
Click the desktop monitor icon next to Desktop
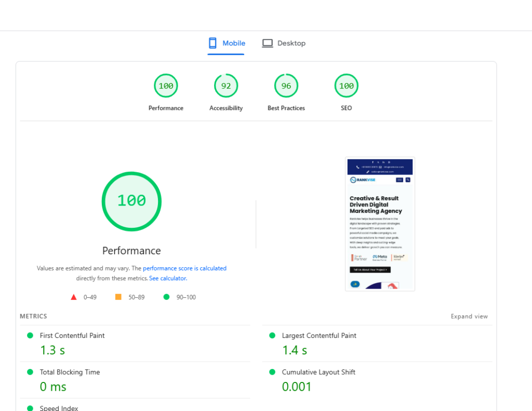click(267, 43)
